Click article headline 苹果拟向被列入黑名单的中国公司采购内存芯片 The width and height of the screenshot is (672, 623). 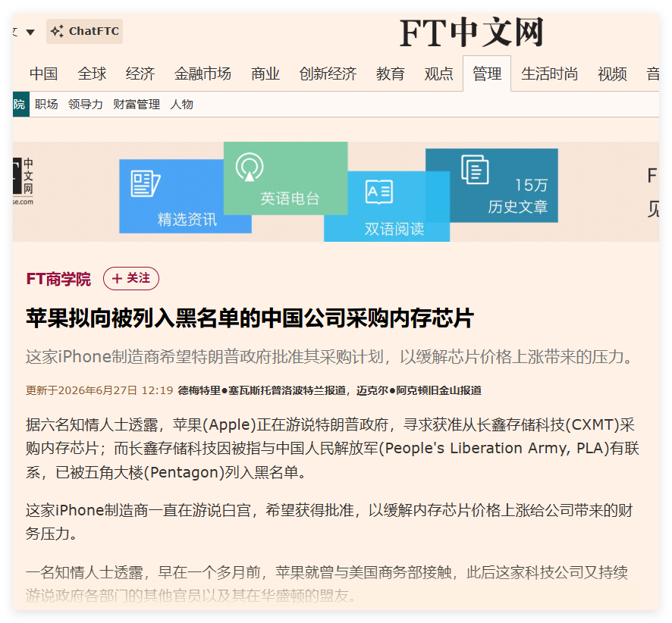pos(250,318)
